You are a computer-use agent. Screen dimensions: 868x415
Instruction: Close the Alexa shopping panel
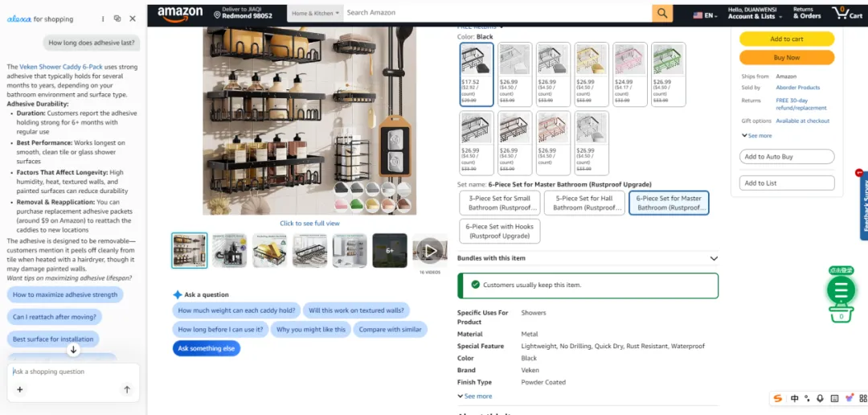coord(133,18)
